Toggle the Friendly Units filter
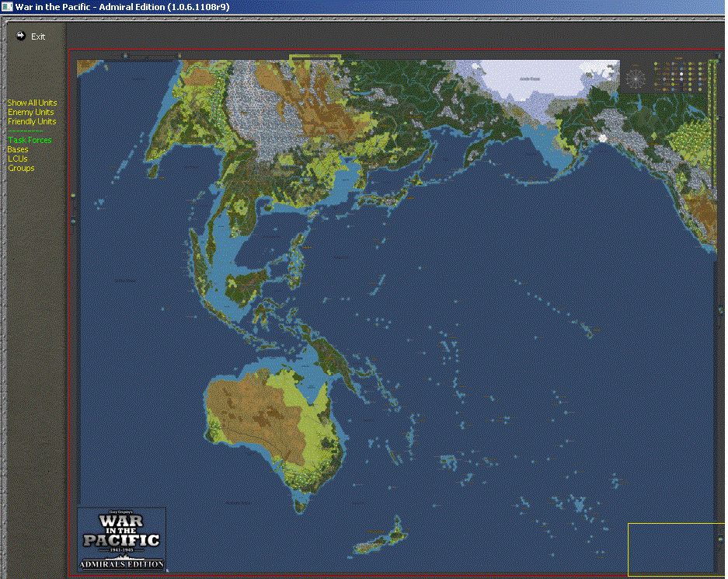The image size is (728, 579). pyautogui.click(x=32, y=121)
